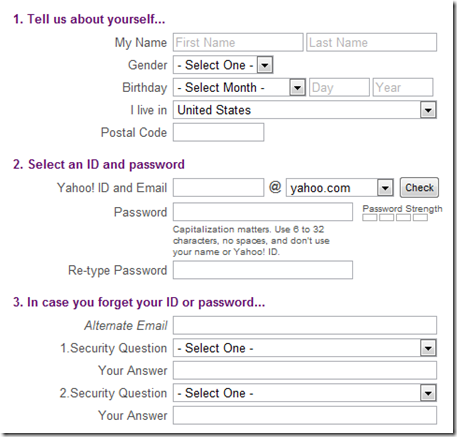Viewport: 457px width, 437px height.
Task: Click the Check availability button
Action: tap(419, 188)
